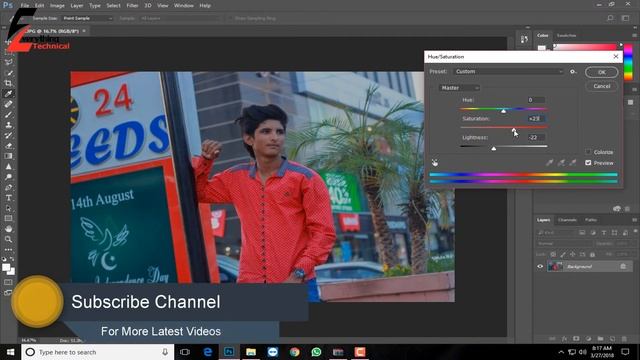
Task: Switch to the Paths tab
Action: pyautogui.click(x=591, y=220)
